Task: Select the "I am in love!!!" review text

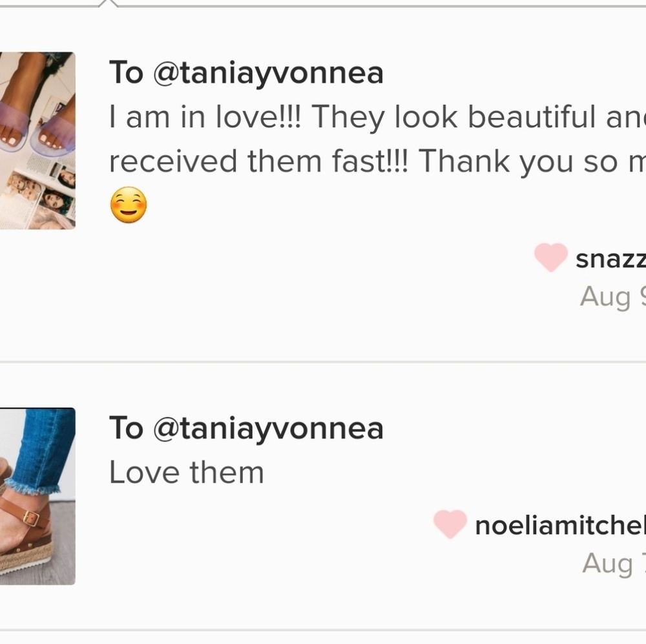Action: coord(207,117)
